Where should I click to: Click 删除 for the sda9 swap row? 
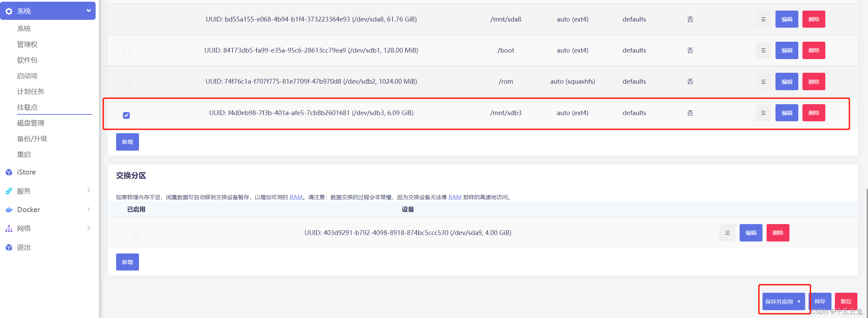coord(778,233)
